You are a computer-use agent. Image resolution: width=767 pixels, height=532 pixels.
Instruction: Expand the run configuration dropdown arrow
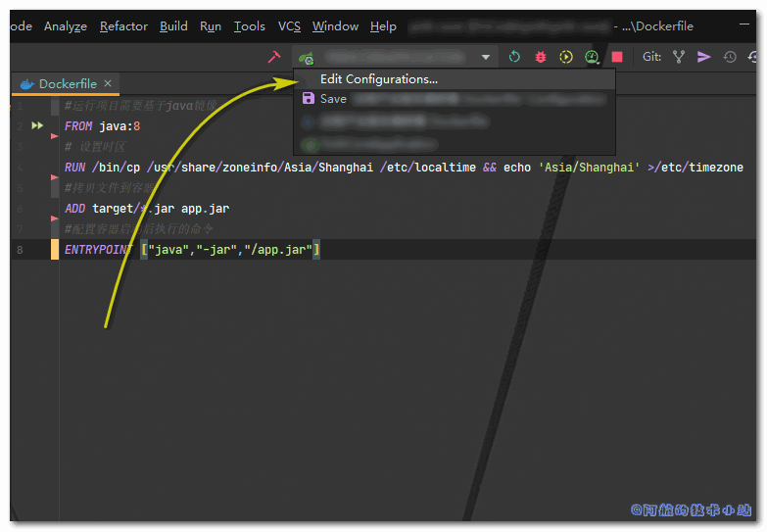coord(486,58)
